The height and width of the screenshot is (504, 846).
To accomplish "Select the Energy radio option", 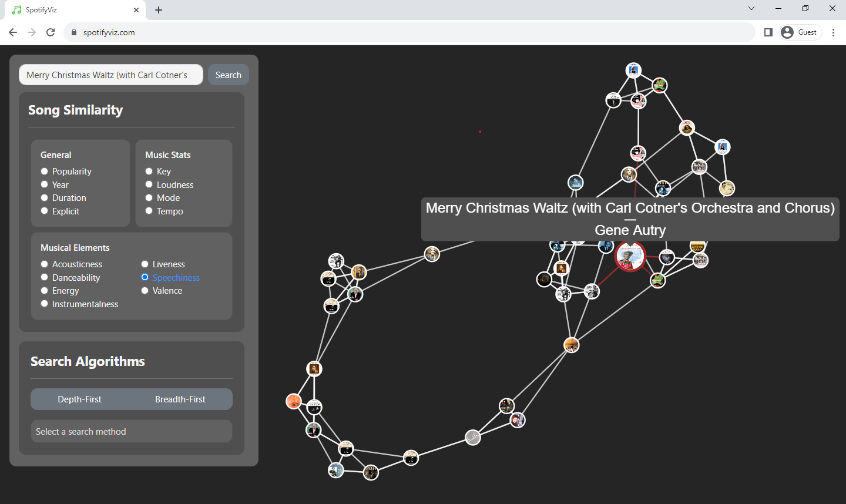I will click(x=44, y=291).
